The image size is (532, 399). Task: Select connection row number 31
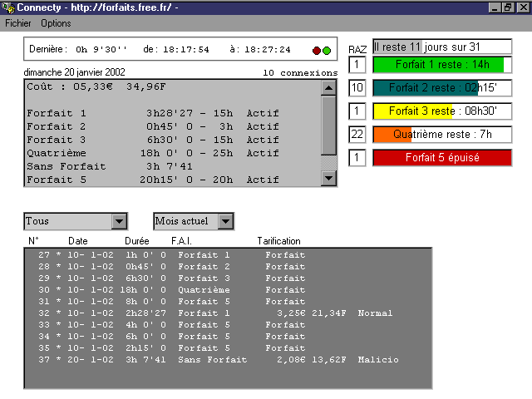coord(228,301)
